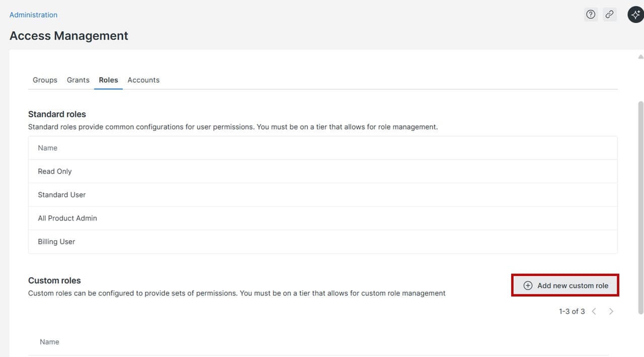
Task: Go to next page of custom roles
Action: [611, 312]
